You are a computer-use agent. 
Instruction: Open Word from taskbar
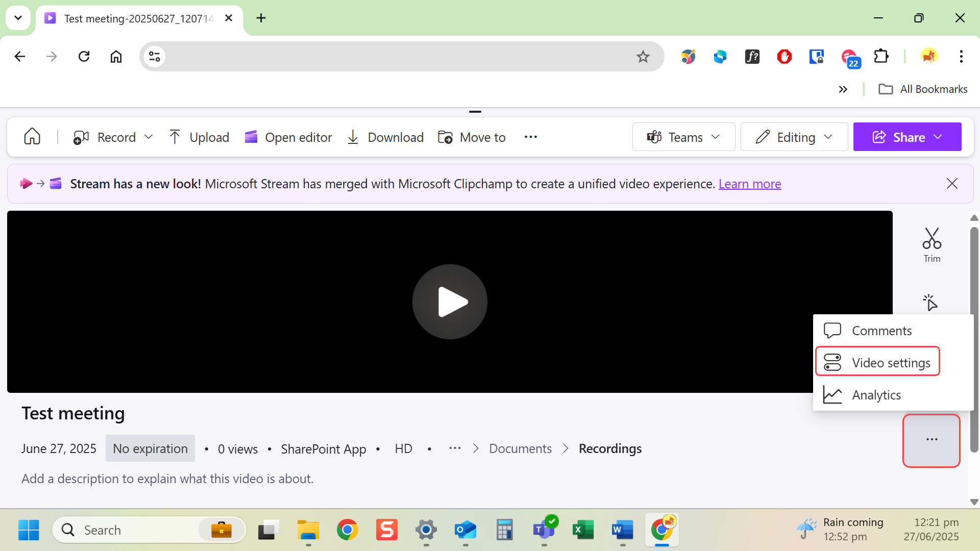pyautogui.click(x=623, y=530)
